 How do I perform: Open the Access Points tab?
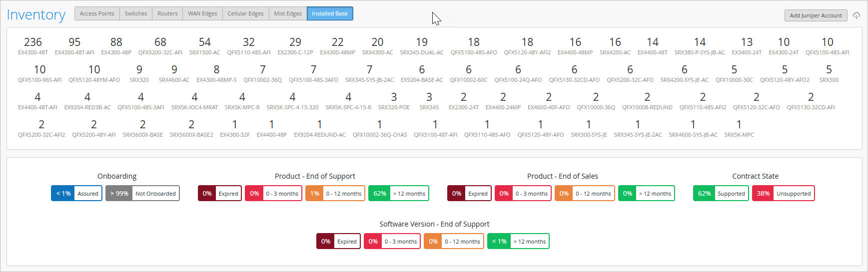(97, 13)
